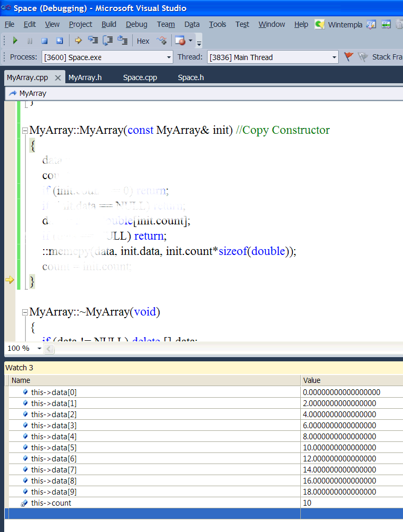
Task: Open the Team menu
Action: pos(166,24)
